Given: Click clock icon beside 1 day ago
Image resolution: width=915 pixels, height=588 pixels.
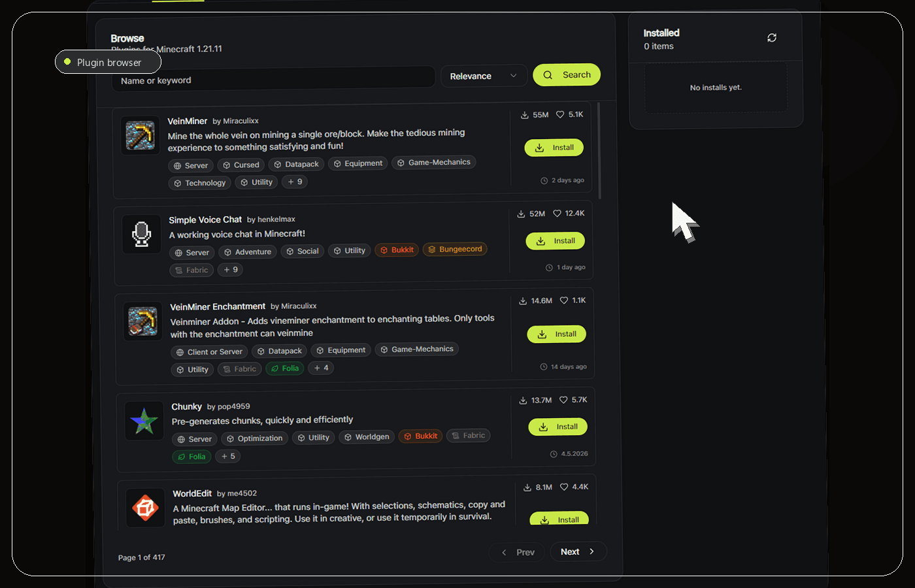Looking at the screenshot, I should point(549,268).
